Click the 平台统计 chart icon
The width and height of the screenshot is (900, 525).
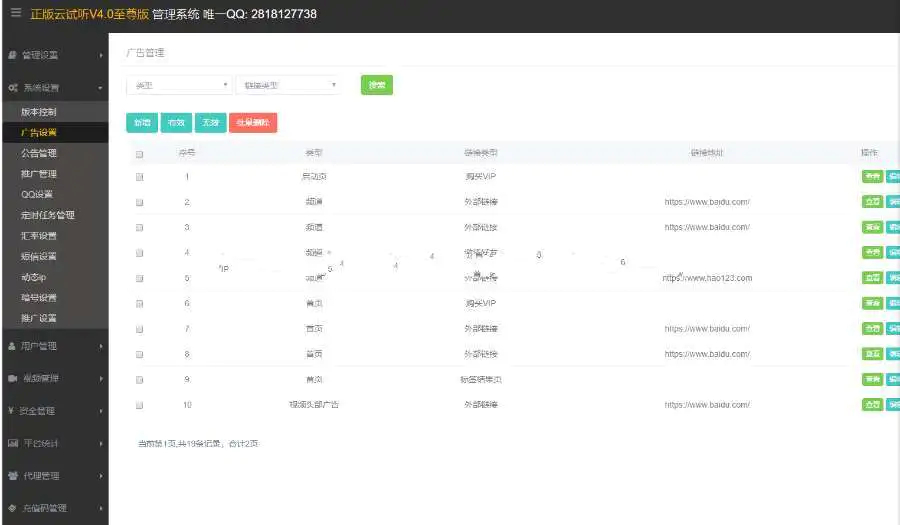coord(13,443)
